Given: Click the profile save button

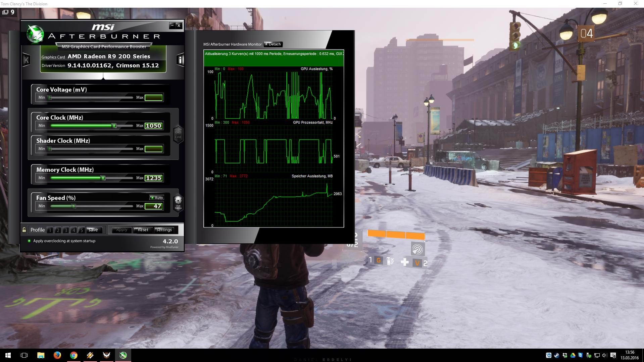Looking at the screenshot, I should (94, 230).
